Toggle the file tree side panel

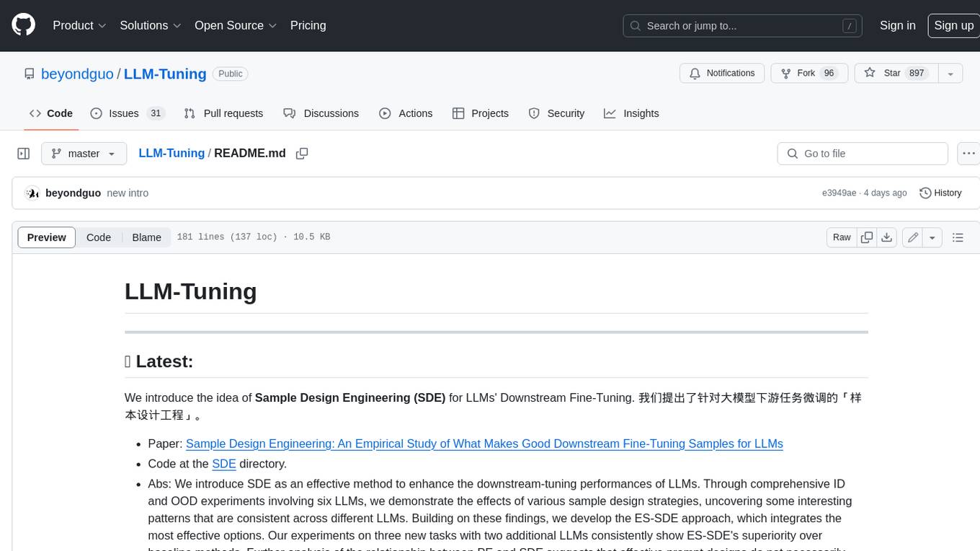pyautogui.click(x=24, y=154)
